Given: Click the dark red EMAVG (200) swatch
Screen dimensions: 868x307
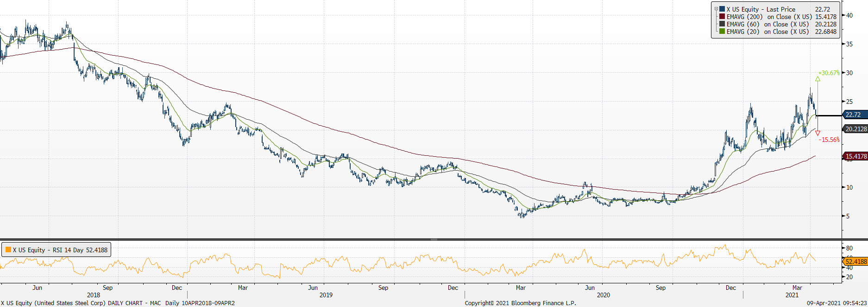Looking at the screenshot, I should [722, 17].
